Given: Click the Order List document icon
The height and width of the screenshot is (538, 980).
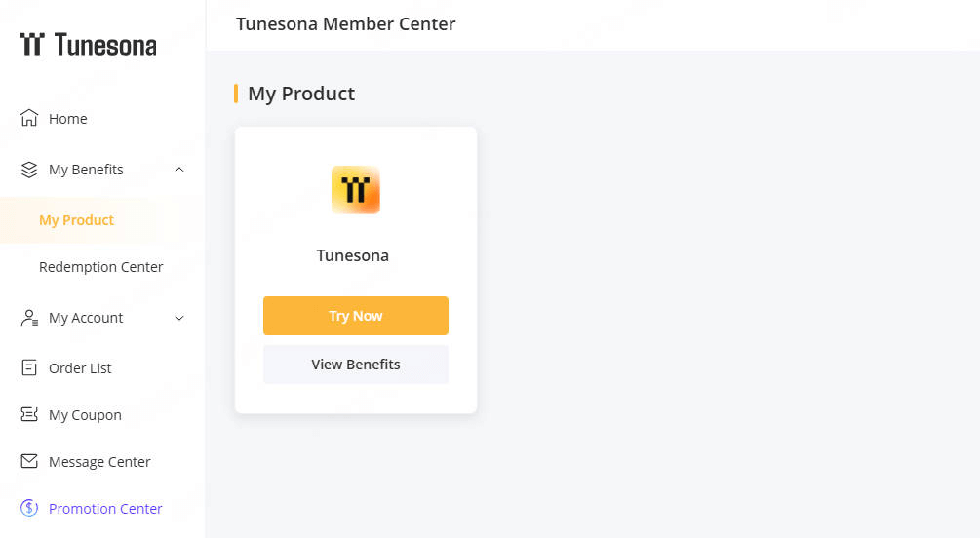Looking at the screenshot, I should point(29,368).
